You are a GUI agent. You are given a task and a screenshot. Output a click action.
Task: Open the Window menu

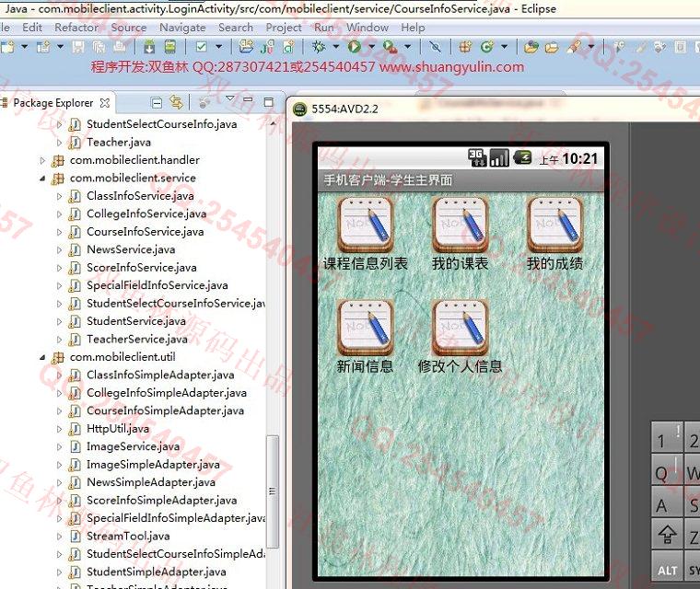(x=367, y=28)
